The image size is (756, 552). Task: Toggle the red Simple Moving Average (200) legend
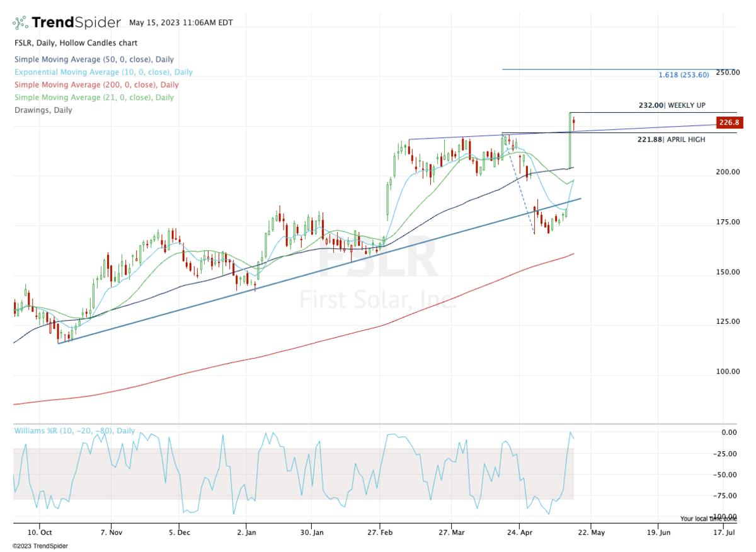point(96,85)
